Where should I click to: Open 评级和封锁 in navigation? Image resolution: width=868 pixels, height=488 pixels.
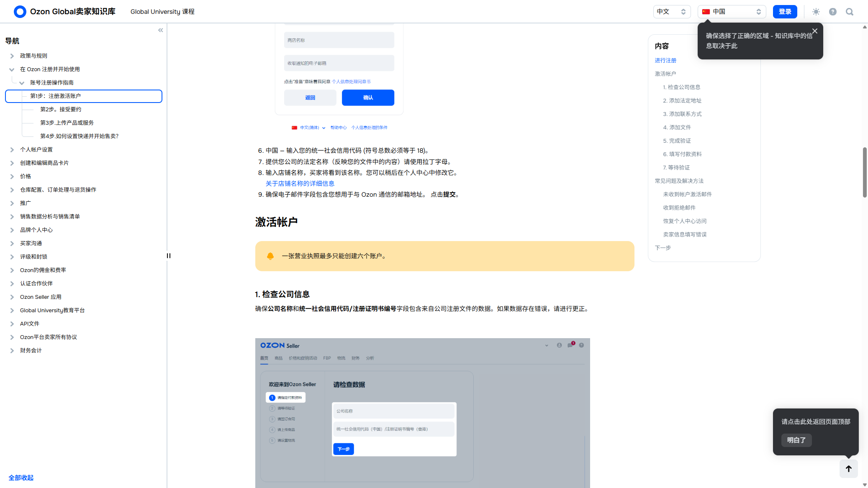[33, 257]
